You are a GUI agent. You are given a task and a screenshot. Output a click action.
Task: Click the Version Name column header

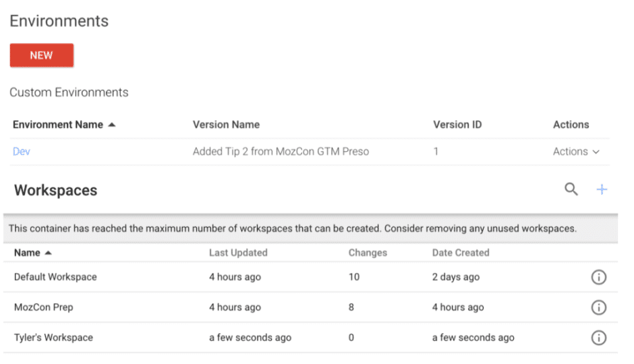(226, 125)
